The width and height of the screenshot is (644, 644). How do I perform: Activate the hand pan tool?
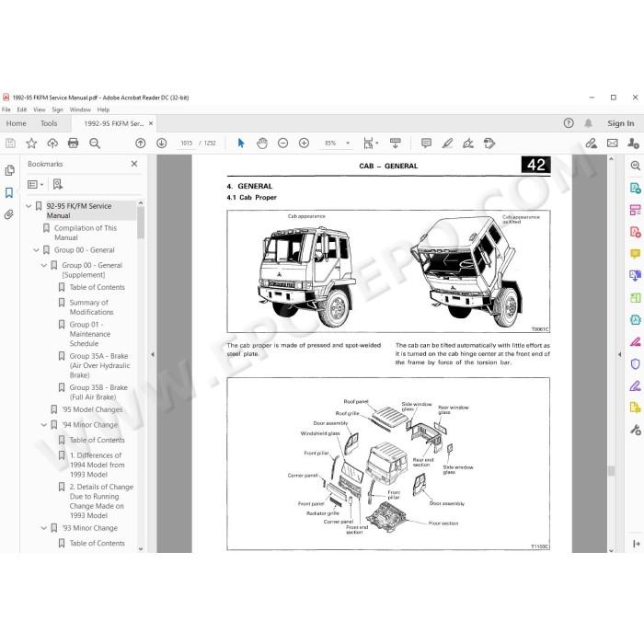point(261,144)
